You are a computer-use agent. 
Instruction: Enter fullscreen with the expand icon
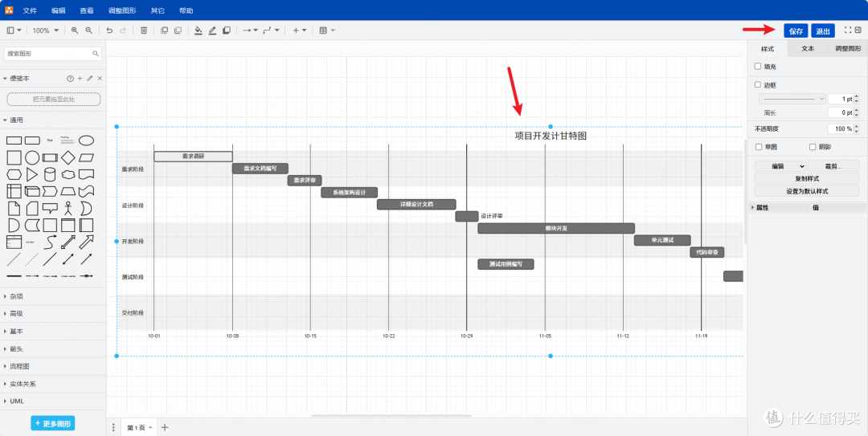click(x=848, y=30)
